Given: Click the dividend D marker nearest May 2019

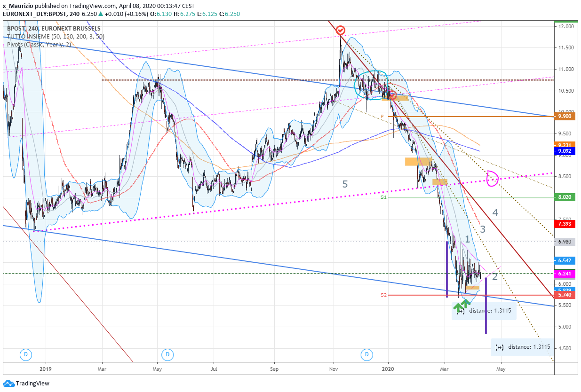Looking at the screenshot, I should [167, 354].
